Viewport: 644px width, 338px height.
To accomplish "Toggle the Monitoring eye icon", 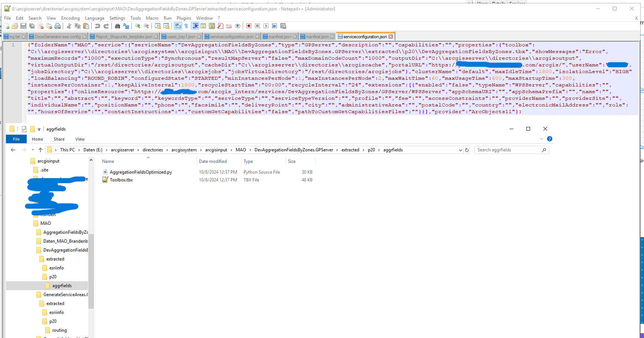I will pyautogui.click(x=237, y=26).
